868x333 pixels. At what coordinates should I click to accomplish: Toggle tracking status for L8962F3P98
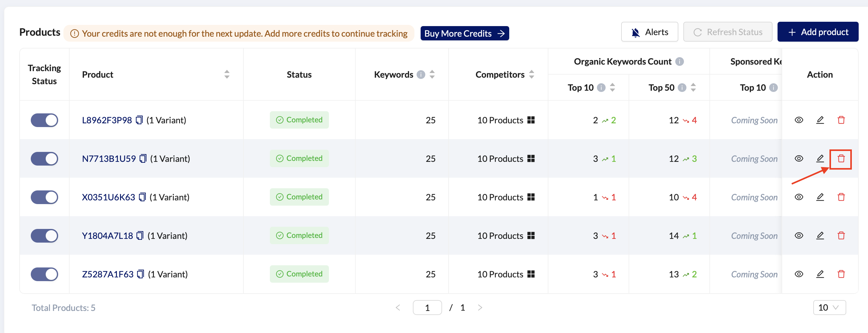44,120
